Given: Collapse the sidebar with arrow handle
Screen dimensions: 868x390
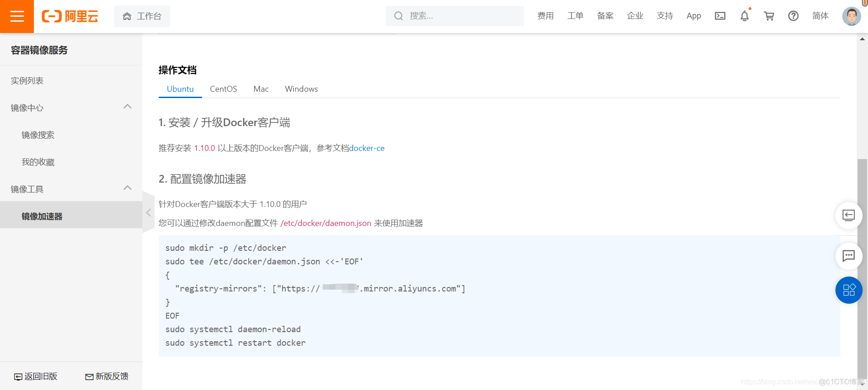Looking at the screenshot, I should [148, 212].
